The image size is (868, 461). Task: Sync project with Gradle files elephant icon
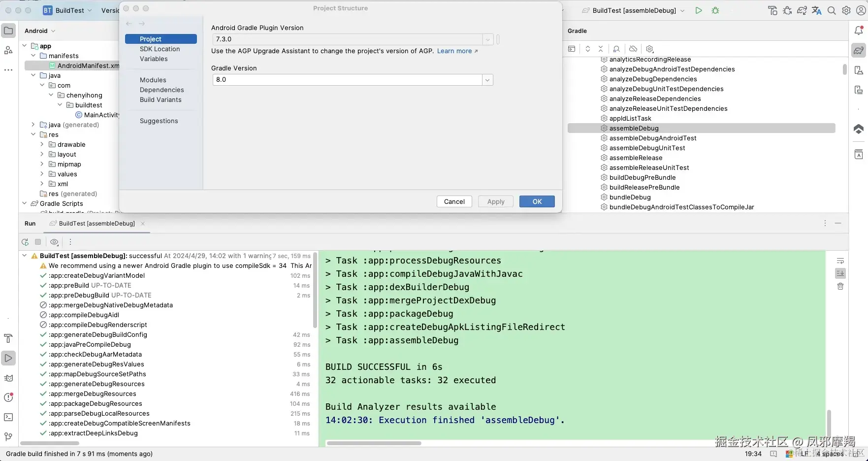[802, 10]
